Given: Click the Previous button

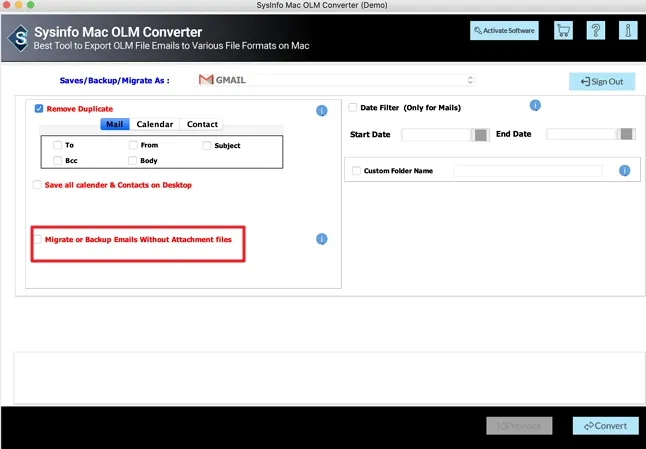Looking at the screenshot, I should 519,426.
